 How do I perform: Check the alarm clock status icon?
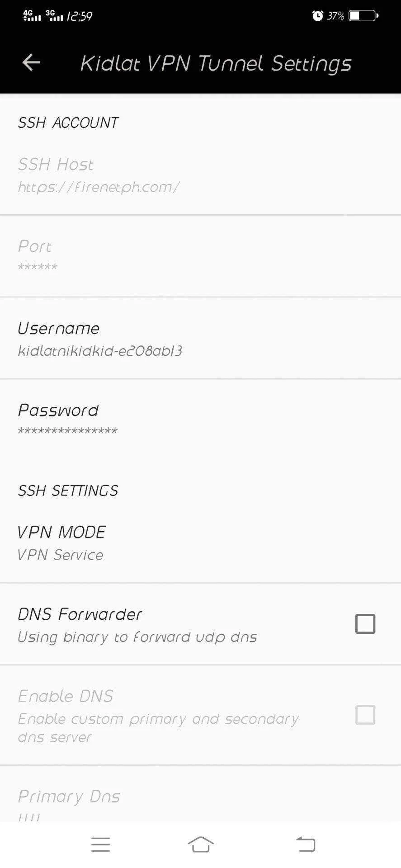point(318,16)
